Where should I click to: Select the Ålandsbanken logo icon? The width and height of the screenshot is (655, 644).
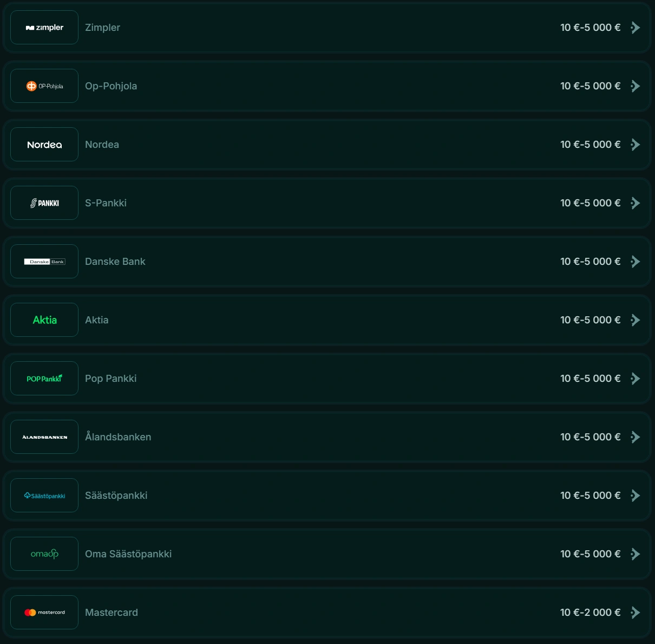click(x=44, y=437)
